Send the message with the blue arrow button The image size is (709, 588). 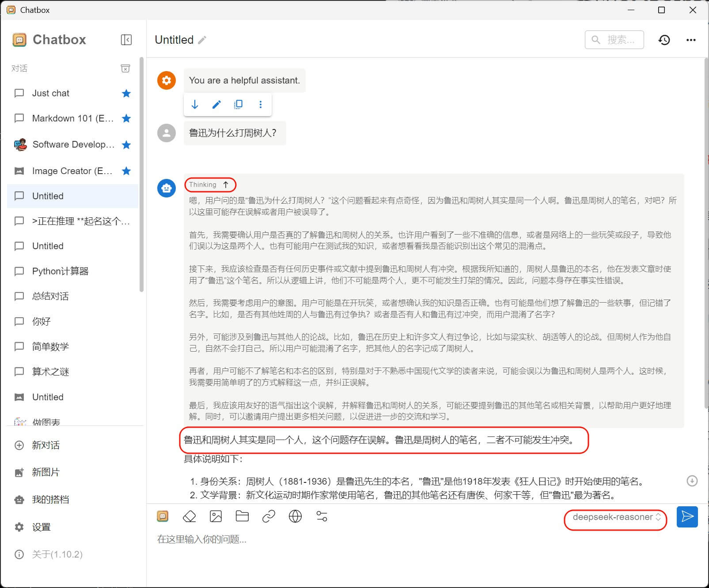click(687, 516)
